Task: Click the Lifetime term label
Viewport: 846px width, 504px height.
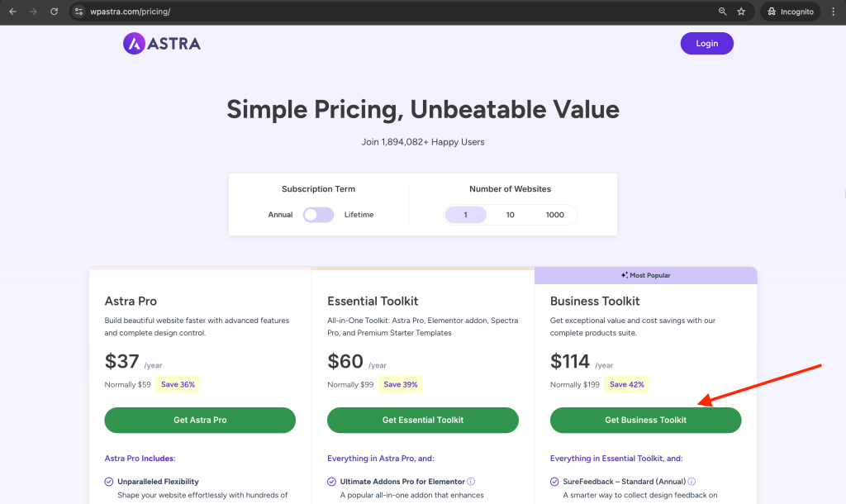Action: tap(359, 215)
